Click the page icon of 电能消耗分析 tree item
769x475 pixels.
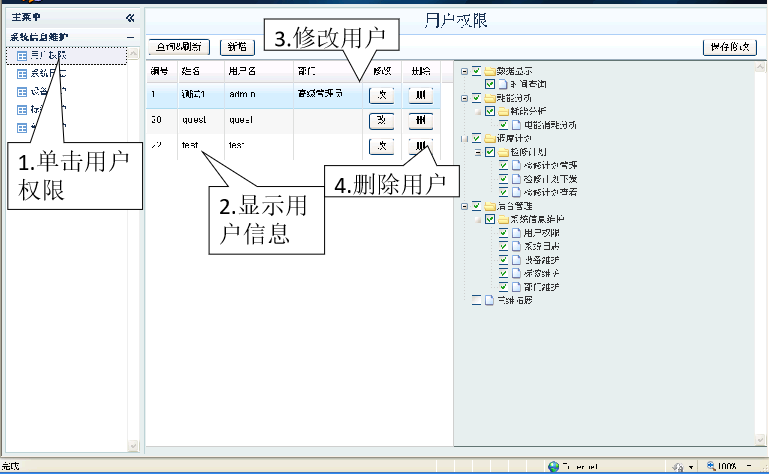pyautogui.click(x=516, y=125)
